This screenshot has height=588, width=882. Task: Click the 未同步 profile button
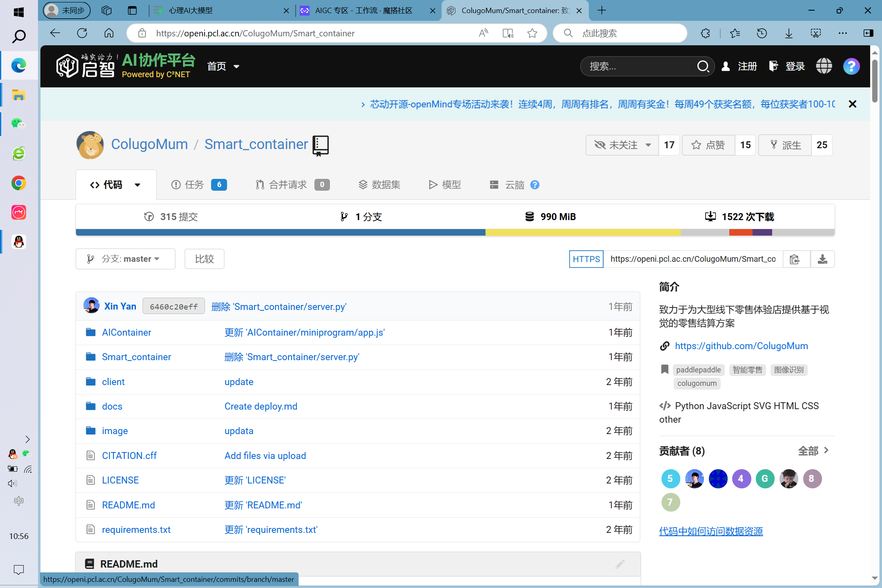click(67, 10)
